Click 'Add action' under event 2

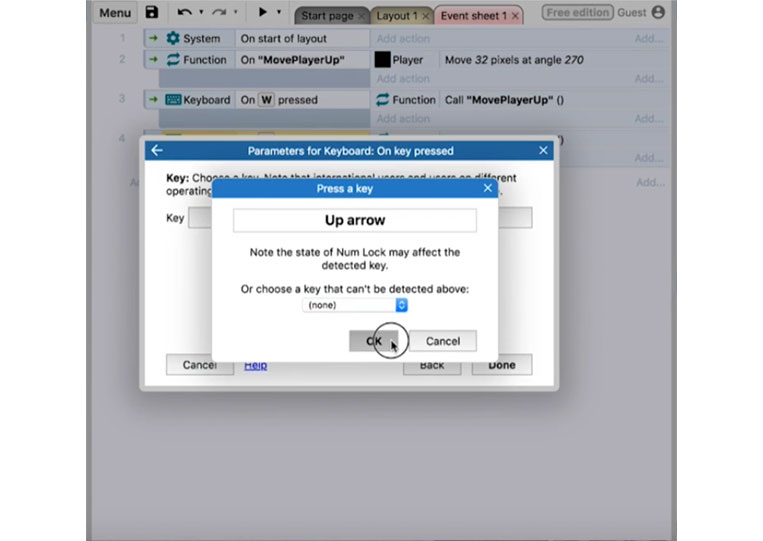[403, 78]
